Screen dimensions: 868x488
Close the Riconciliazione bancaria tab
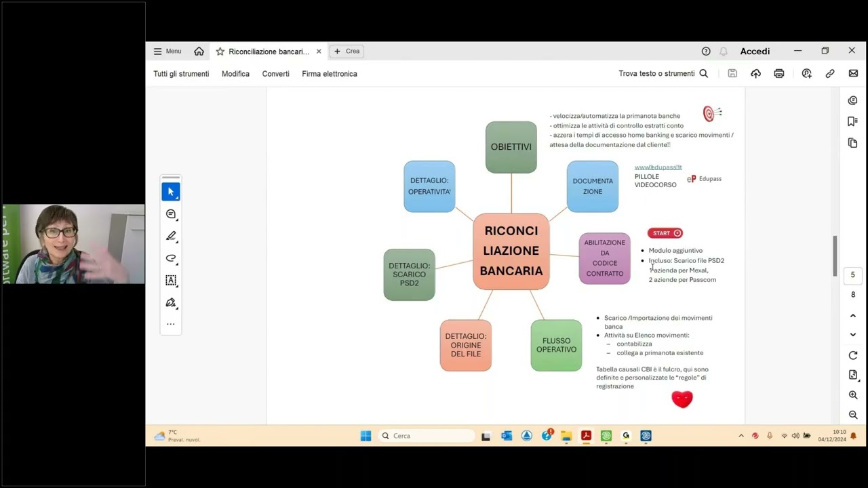point(319,52)
